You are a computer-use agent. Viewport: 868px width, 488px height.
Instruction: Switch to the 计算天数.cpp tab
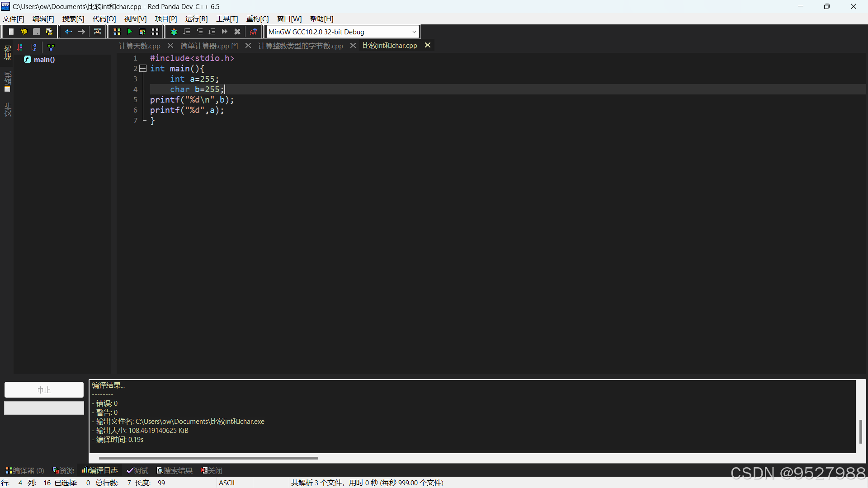(139, 46)
